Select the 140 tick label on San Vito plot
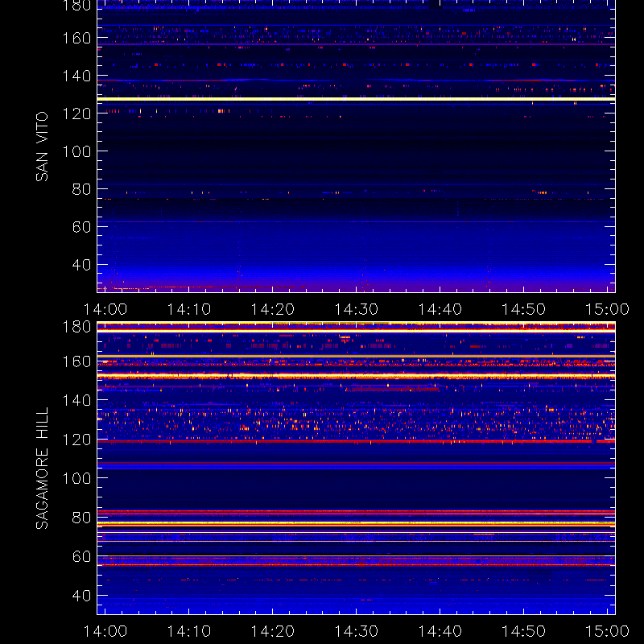Viewport: 644px width, 644px height. (x=76, y=76)
